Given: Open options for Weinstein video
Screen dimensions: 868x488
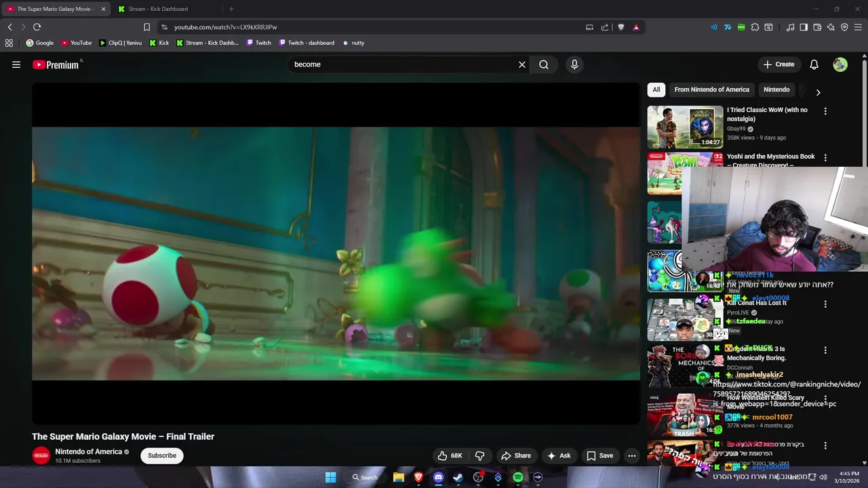Looking at the screenshot, I should 825,399.
